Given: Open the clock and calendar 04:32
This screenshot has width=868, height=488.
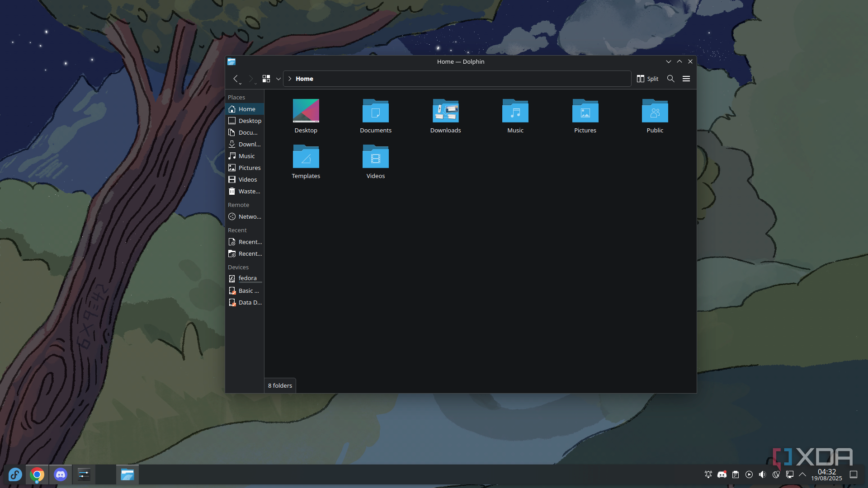Looking at the screenshot, I should pos(826,474).
